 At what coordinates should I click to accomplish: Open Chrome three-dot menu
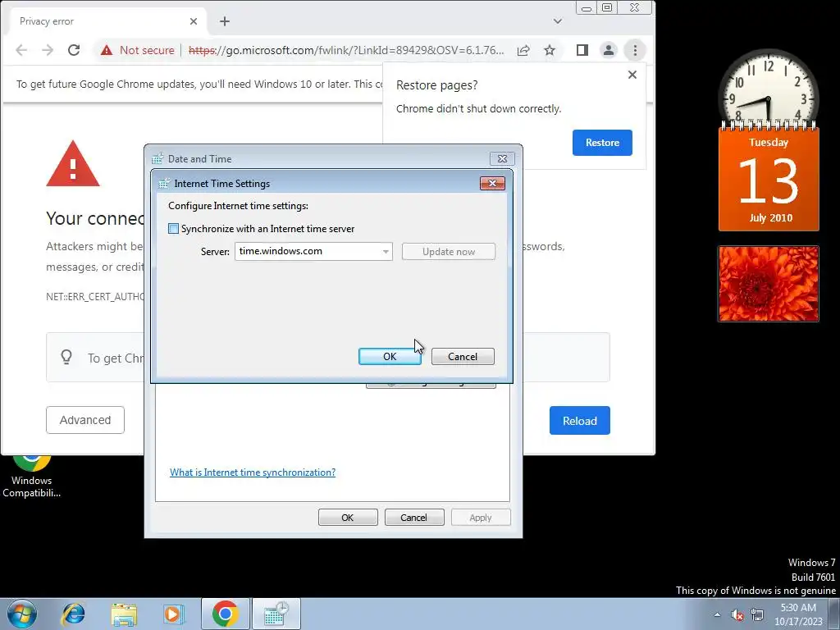[x=635, y=50]
